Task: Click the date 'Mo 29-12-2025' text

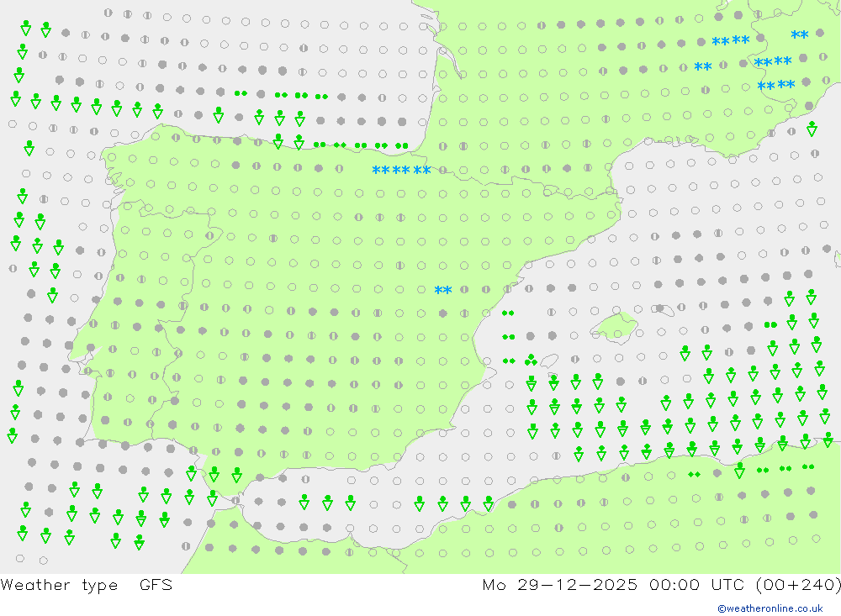Action: tap(560, 584)
